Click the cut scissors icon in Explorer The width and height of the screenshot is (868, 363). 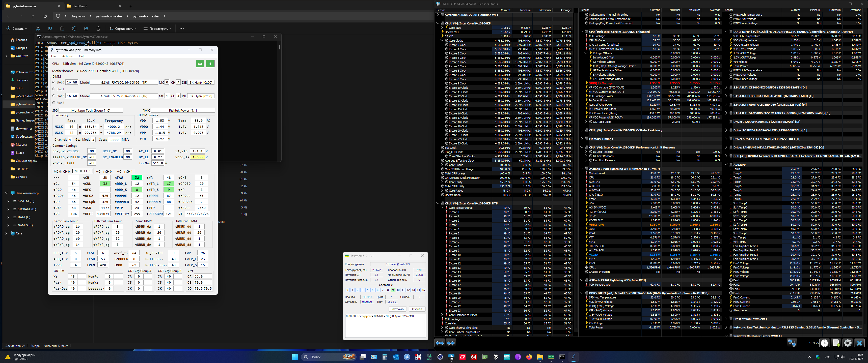pos(38,29)
